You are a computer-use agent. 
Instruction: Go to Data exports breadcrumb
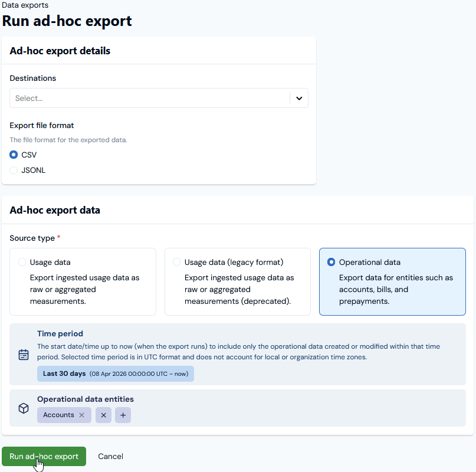tap(25, 5)
